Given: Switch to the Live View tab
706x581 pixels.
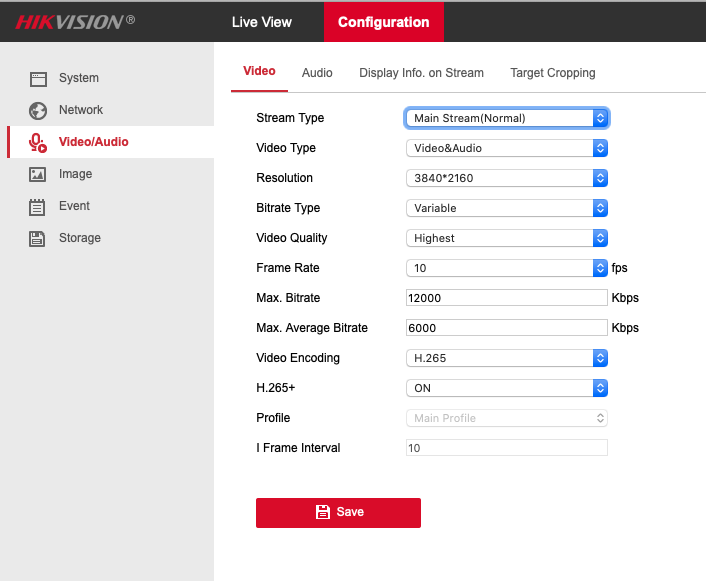Looking at the screenshot, I should [262, 22].
